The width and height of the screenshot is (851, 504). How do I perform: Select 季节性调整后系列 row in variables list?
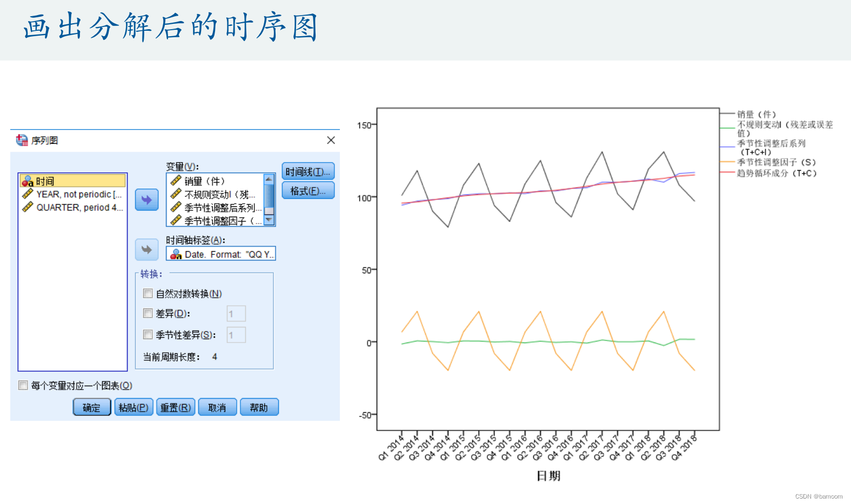click(215, 207)
